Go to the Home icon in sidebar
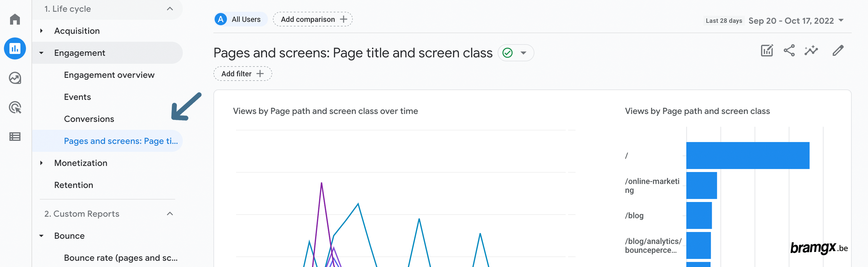This screenshot has height=267, width=868. [15, 19]
